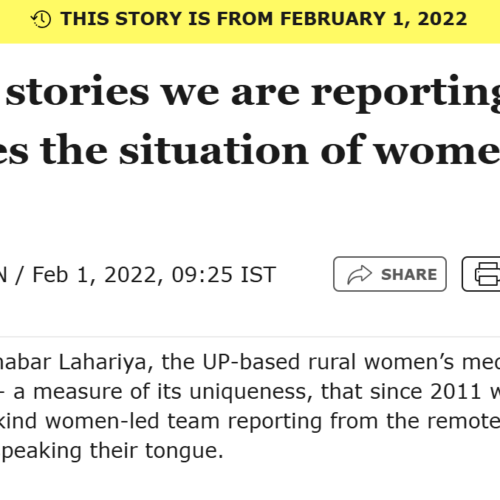Click 'peaking their tongue.' sentence ending
The image size is (500, 500).
click(113, 451)
